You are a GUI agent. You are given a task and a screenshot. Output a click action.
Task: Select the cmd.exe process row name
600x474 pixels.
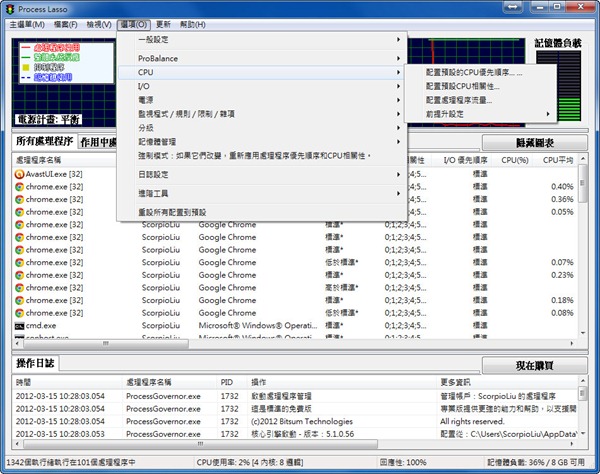pyautogui.click(x=41, y=326)
